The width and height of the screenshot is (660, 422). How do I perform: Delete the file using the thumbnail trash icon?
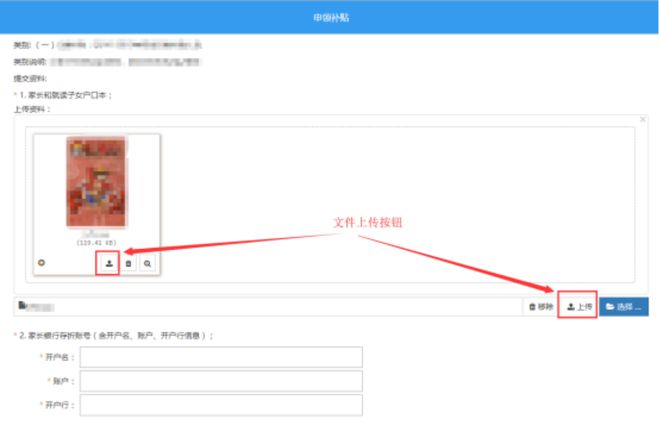(x=128, y=264)
